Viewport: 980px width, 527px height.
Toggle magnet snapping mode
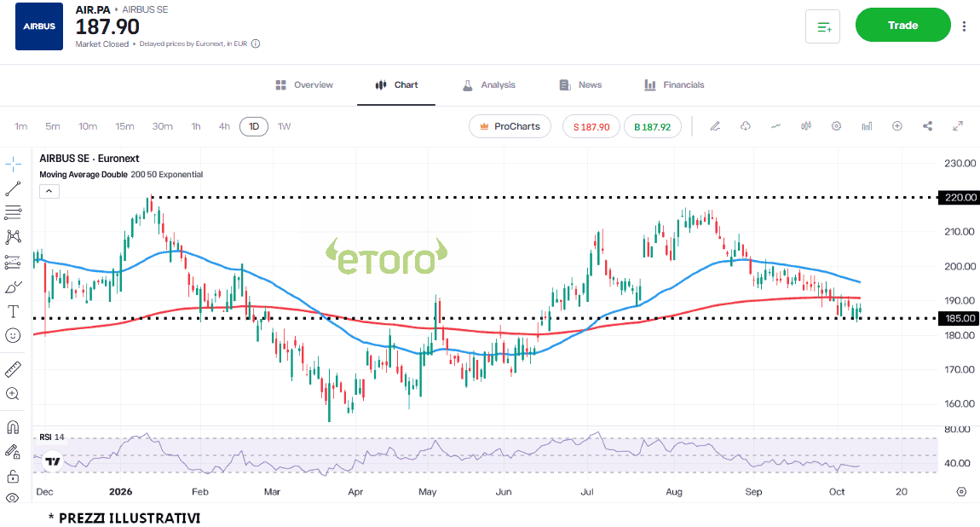(x=13, y=427)
